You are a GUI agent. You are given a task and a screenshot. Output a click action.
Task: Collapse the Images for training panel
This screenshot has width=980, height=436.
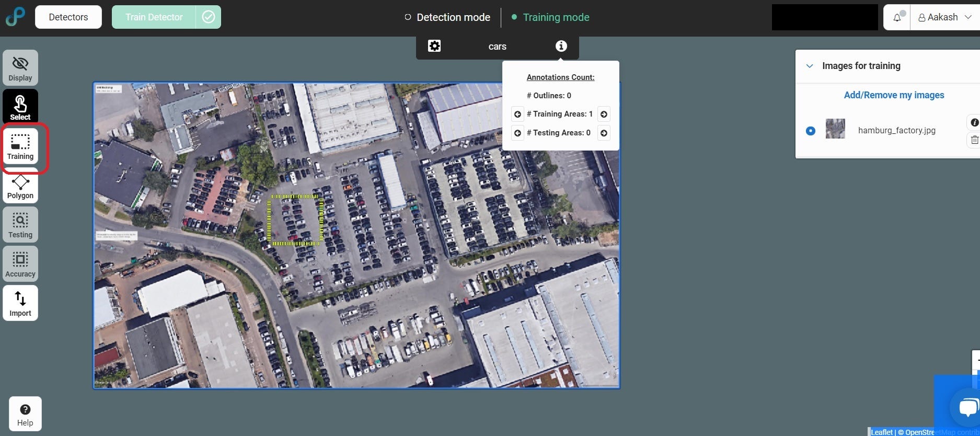(810, 66)
